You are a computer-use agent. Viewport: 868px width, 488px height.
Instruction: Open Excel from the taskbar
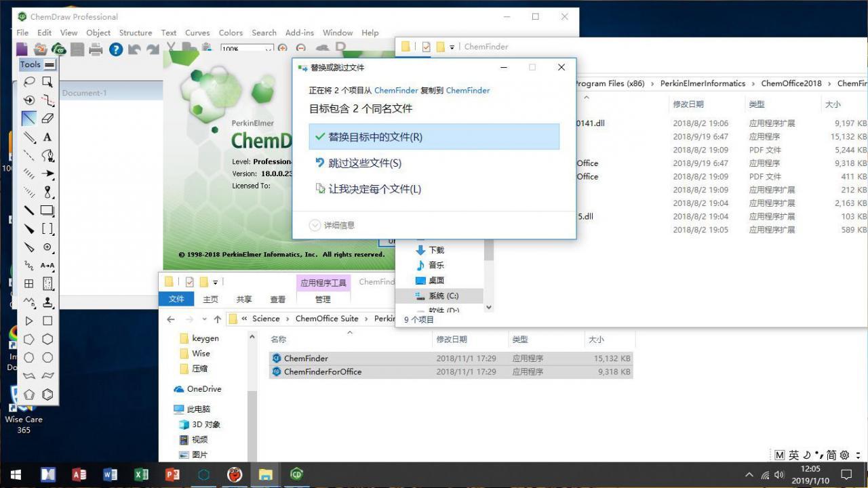[141, 474]
